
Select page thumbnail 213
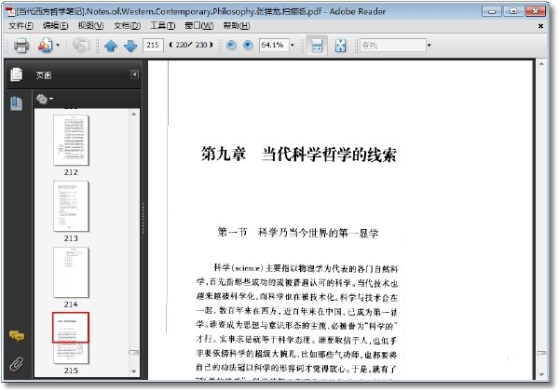click(x=71, y=207)
